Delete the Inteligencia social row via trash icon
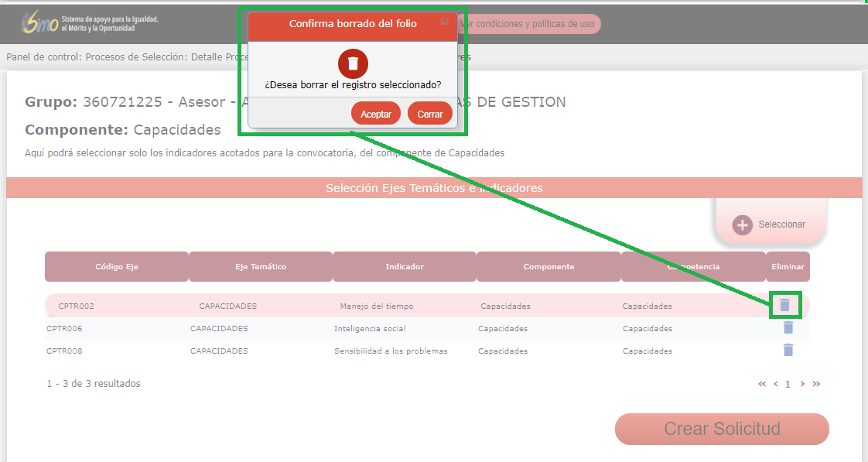The height and width of the screenshot is (462, 868). [x=788, y=328]
